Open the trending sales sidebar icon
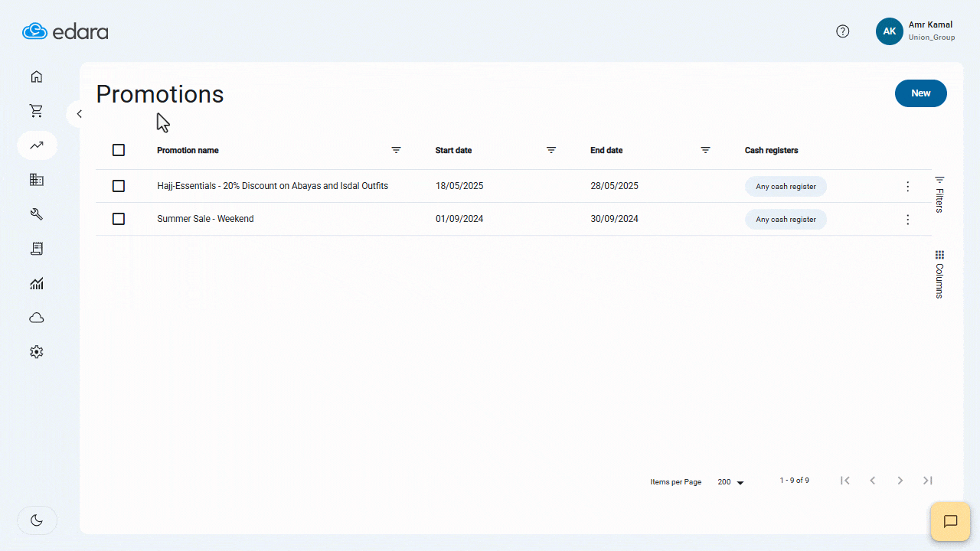980x551 pixels. pyautogui.click(x=37, y=145)
